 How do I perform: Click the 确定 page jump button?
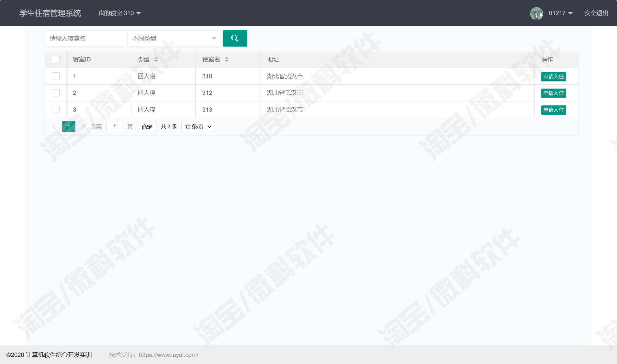(147, 127)
